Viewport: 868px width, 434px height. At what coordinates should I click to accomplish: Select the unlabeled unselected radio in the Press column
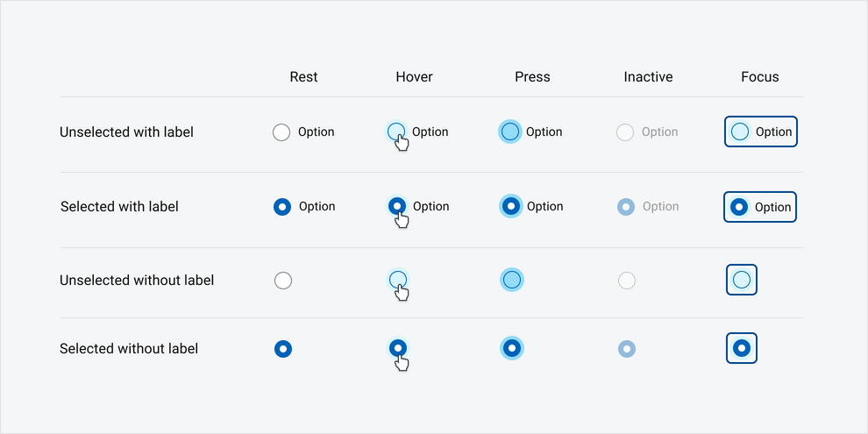[x=512, y=280]
